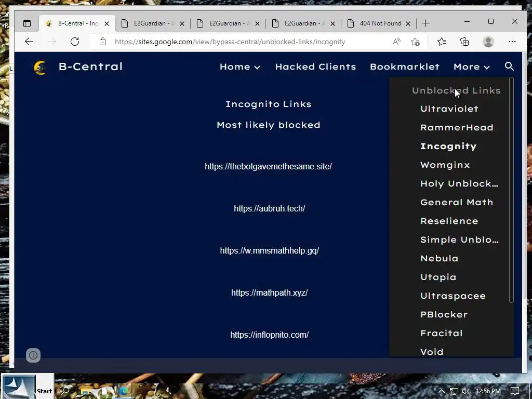The image size is (532, 399).
Task: Select PBlocker menu entry
Action: tap(444, 314)
